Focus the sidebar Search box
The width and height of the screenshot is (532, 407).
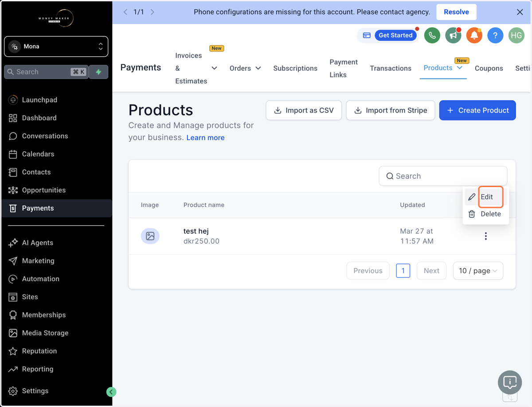click(x=45, y=72)
